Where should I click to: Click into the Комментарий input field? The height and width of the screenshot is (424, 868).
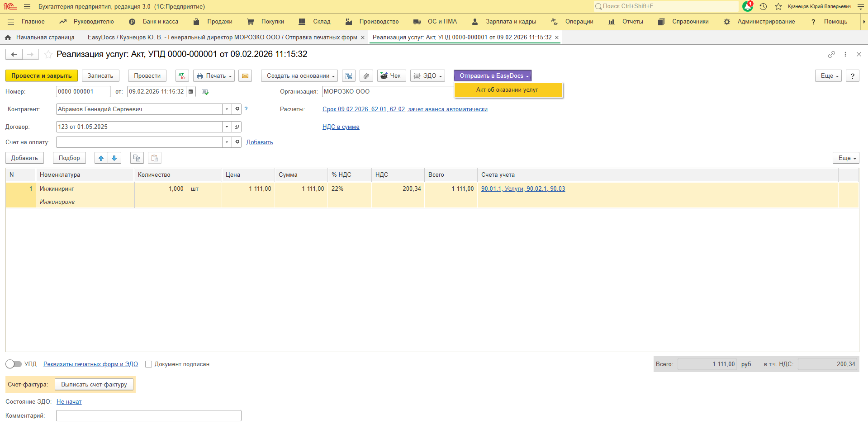point(148,416)
